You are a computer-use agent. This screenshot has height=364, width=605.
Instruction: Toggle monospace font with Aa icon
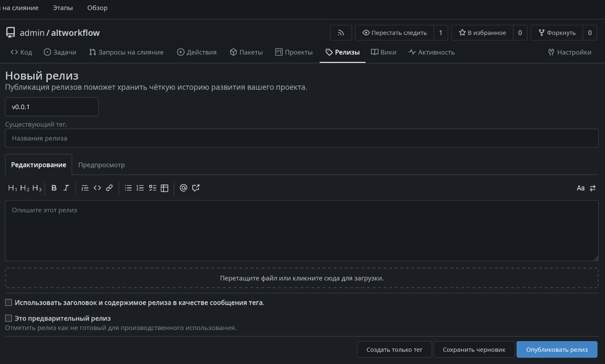pyautogui.click(x=581, y=188)
